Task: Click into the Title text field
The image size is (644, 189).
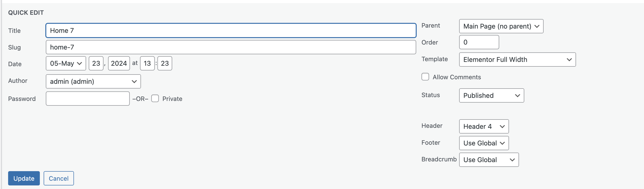Action: tap(231, 30)
